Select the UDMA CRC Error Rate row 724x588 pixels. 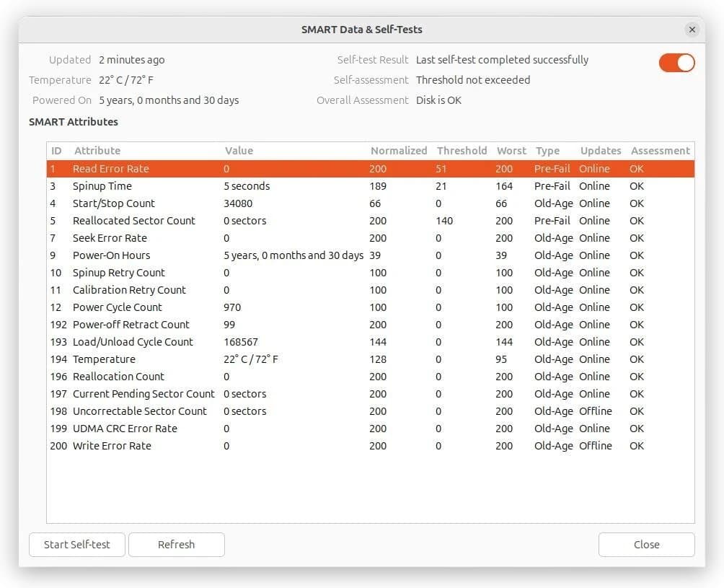(x=125, y=429)
